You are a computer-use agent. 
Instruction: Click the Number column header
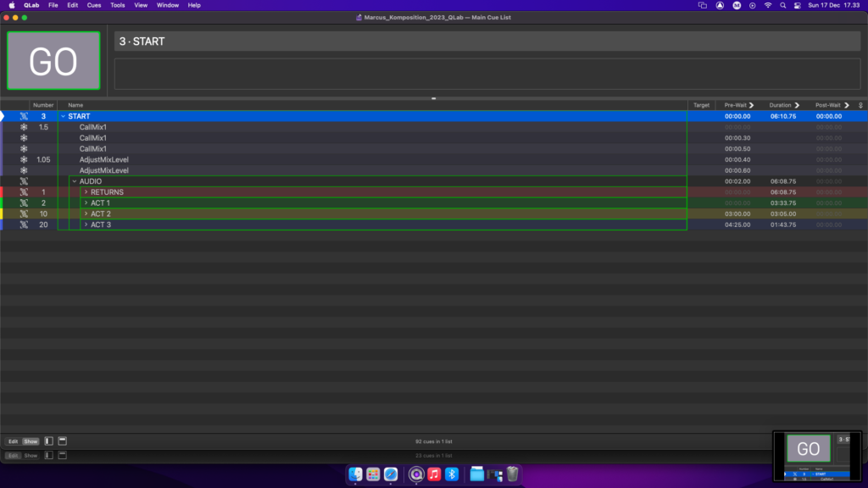pyautogui.click(x=43, y=105)
